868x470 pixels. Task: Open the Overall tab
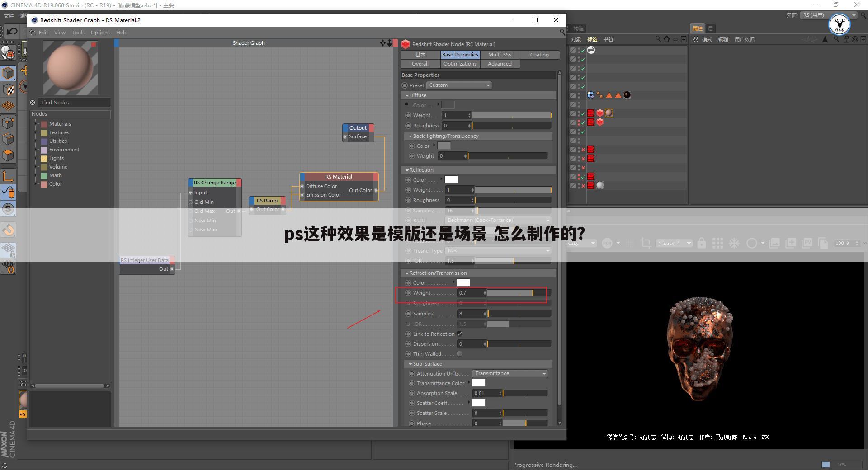point(420,64)
